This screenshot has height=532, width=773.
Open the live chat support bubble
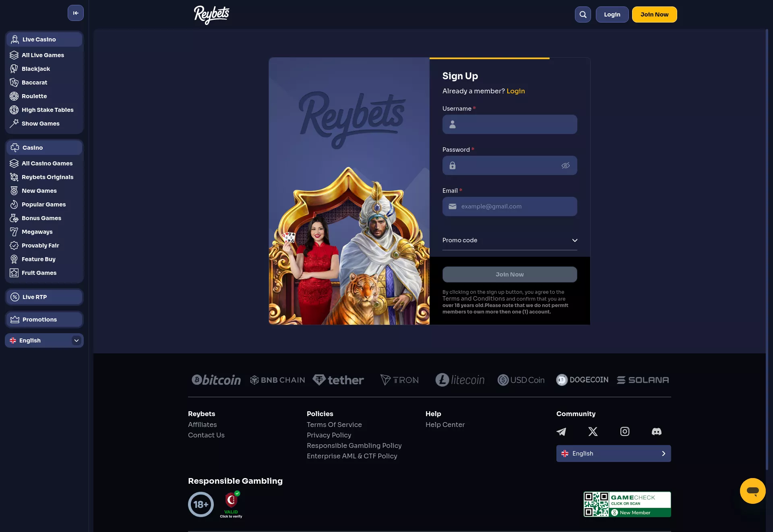click(x=752, y=491)
